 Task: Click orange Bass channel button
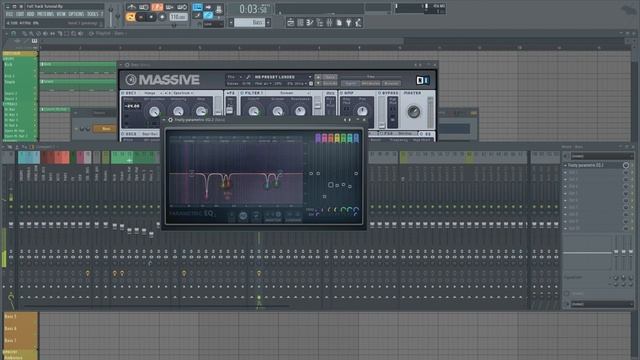(x=105, y=129)
